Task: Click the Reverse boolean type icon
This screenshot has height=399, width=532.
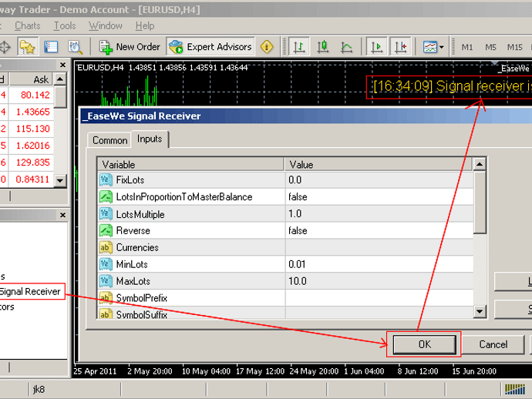Action: pos(106,230)
